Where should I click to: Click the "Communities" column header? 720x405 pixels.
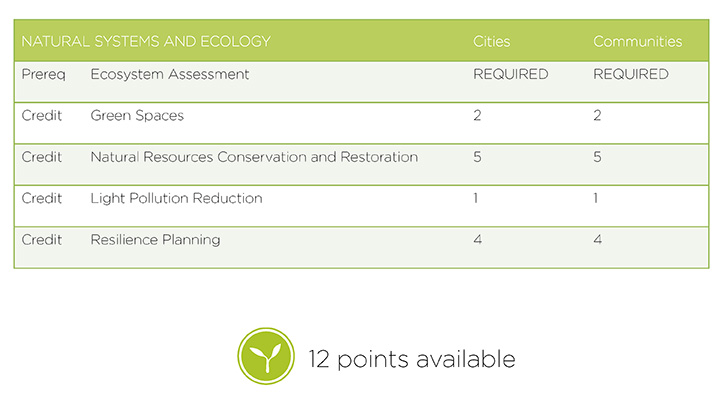(637, 42)
